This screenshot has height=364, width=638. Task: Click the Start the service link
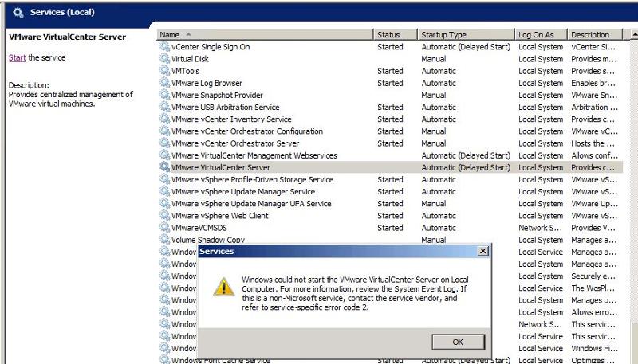point(18,57)
